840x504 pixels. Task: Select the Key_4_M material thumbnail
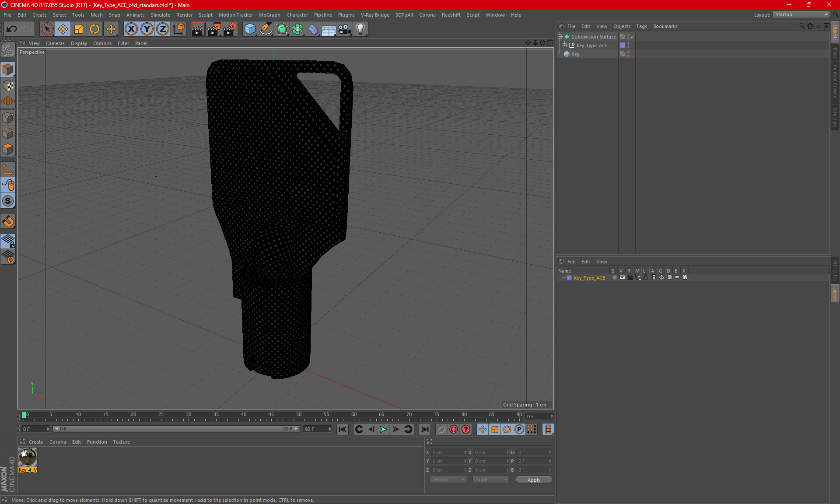click(x=28, y=458)
